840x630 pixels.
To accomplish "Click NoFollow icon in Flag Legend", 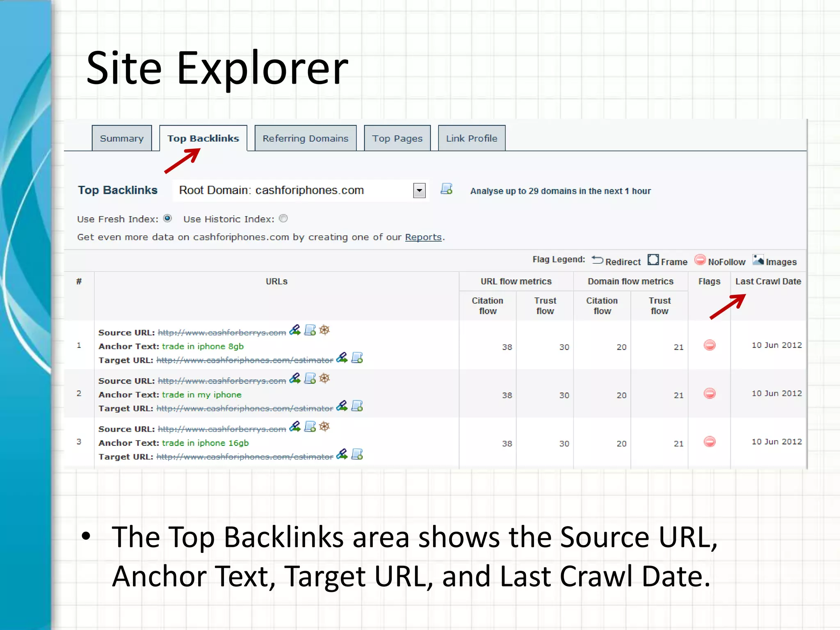I will tap(700, 260).
